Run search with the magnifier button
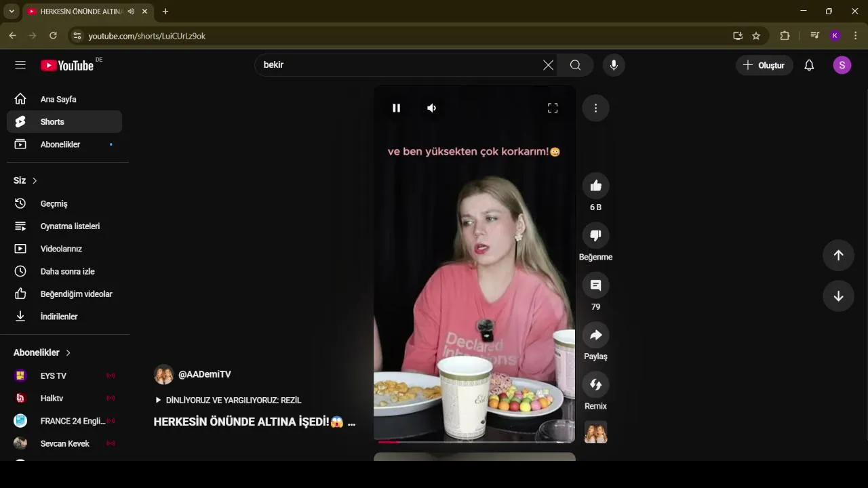Image resolution: width=868 pixels, height=488 pixels. point(576,65)
